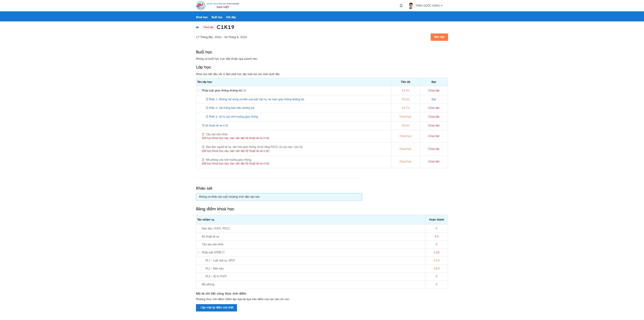This screenshot has height=320, width=644.
Task: Click the user avatar picture
Action: point(411,6)
